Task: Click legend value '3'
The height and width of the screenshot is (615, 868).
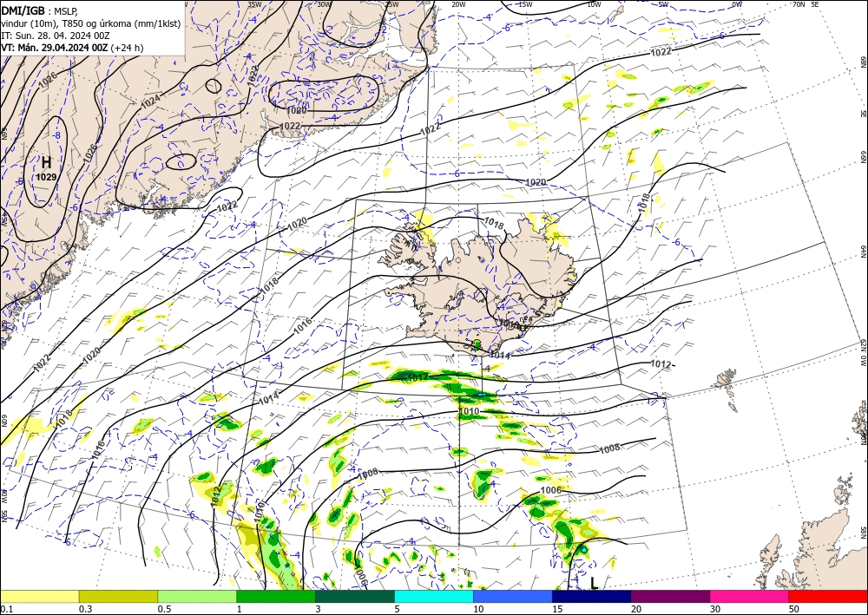Action: (318, 609)
